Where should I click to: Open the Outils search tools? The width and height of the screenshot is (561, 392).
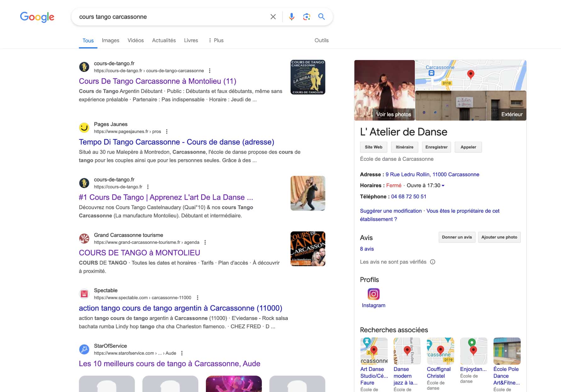point(321,40)
